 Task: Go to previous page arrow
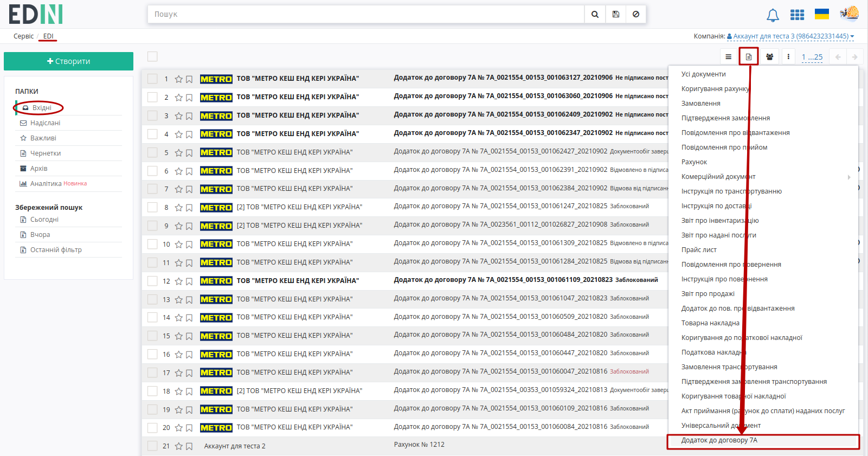tap(838, 57)
